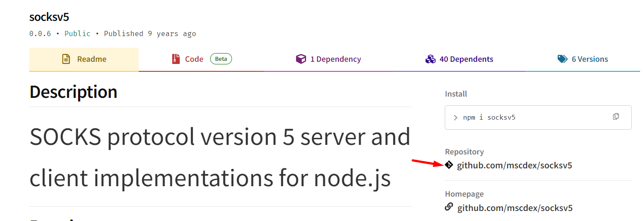Viewport: 644px width, 221px height.
Task: Click the Versions tags icon
Action: [562, 59]
